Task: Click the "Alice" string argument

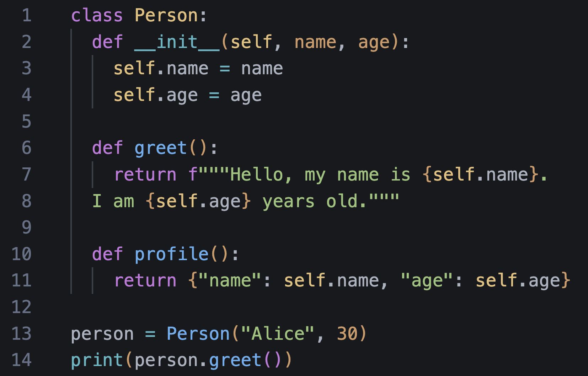Action: [x=278, y=334]
